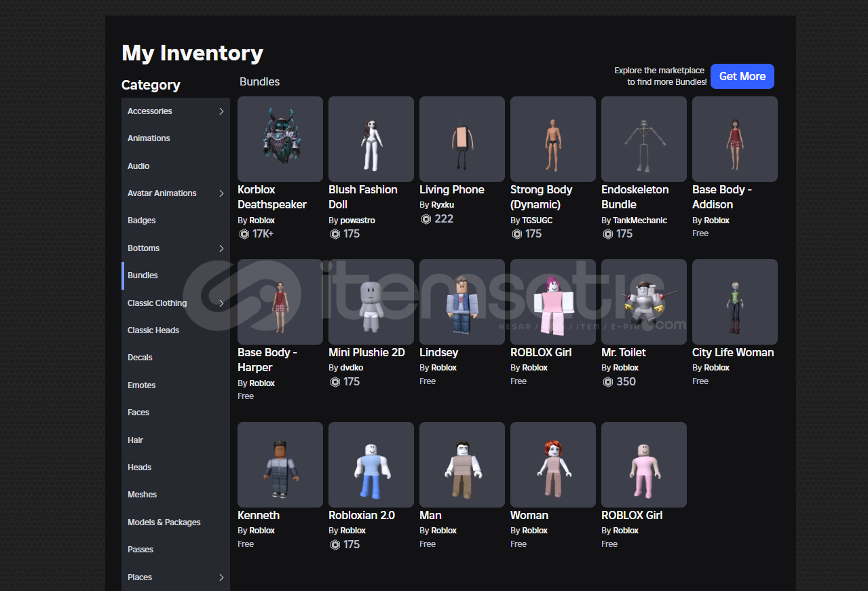Screen dimensions: 868x591
Task: Open creator TankMechanic's profile link
Action: (640, 221)
